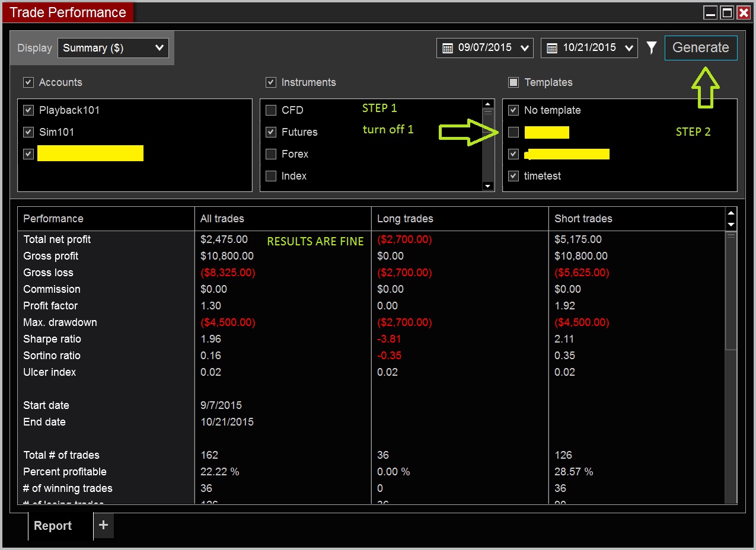Toggle the Instruments select-all checkbox

(x=271, y=82)
